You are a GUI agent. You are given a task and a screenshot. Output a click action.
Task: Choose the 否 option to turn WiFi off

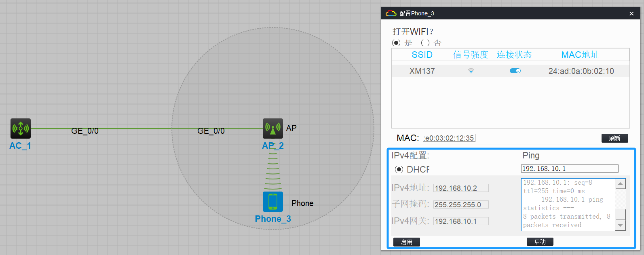click(425, 43)
